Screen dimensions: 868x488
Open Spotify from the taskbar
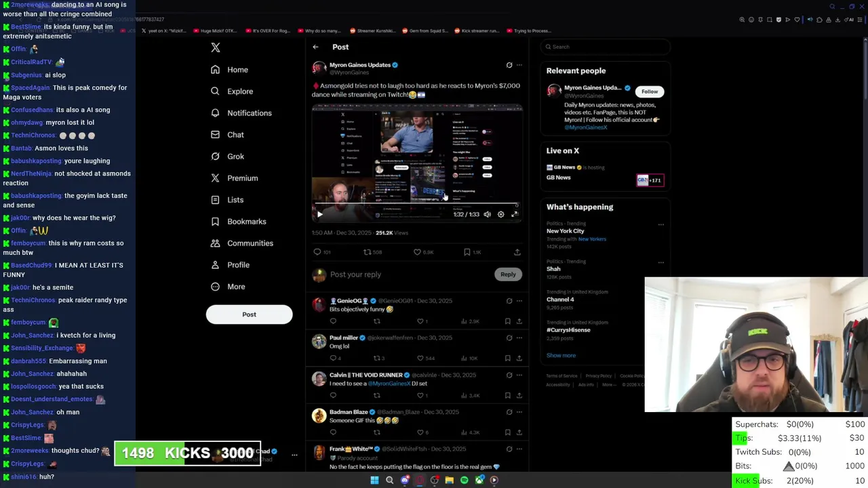464,480
